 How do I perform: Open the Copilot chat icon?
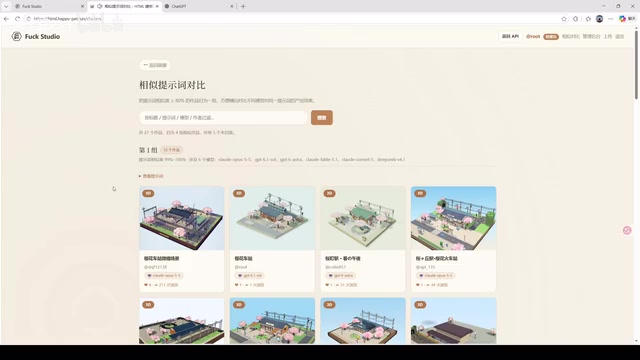coord(622,19)
